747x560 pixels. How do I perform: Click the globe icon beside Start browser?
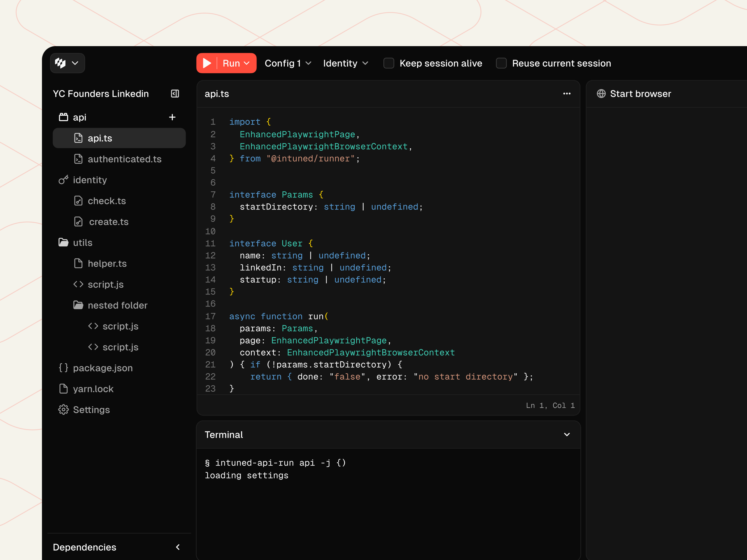point(601,94)
